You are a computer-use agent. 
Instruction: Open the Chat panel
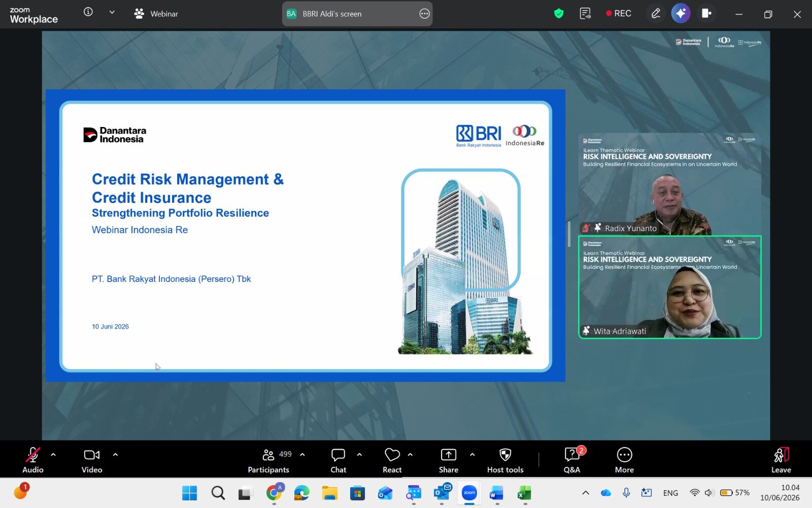tap(339, 460)
